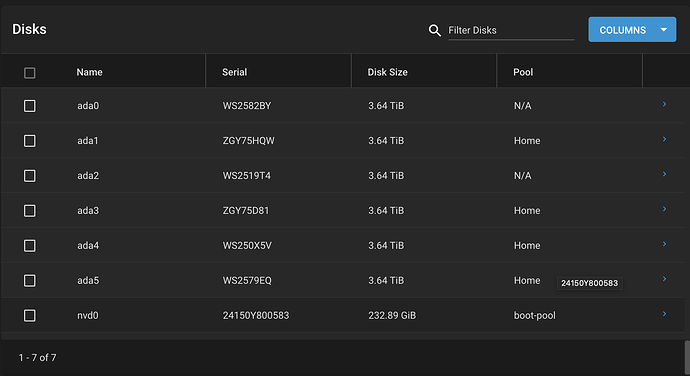Select the ada1 disk name
690x376 pixels.
[x=88, y=141]
